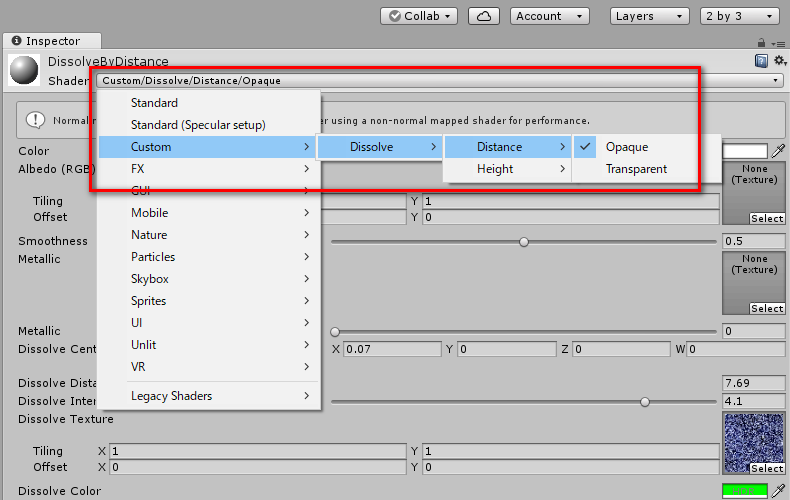This screenshot has width=790, height=500.
Task: Open the Collab dropdown button
Action: click(419, 16)
